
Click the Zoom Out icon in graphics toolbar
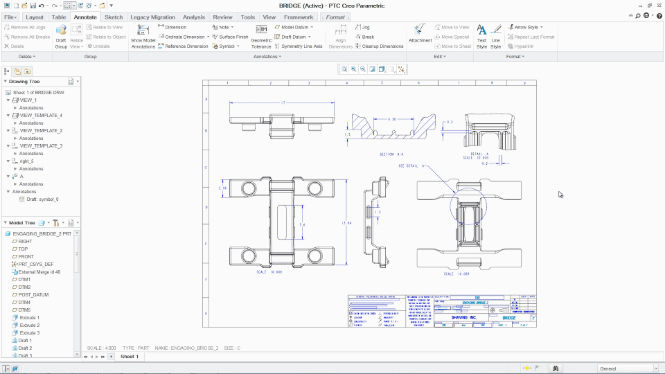(x=363, y=69)
